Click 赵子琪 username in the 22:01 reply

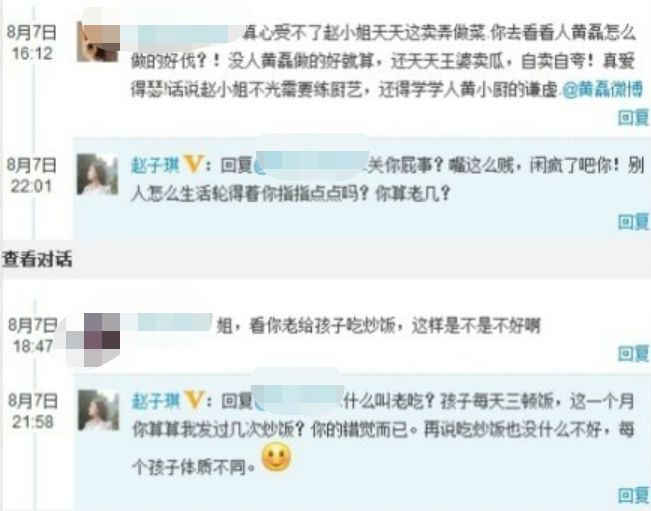click(155, 166)
